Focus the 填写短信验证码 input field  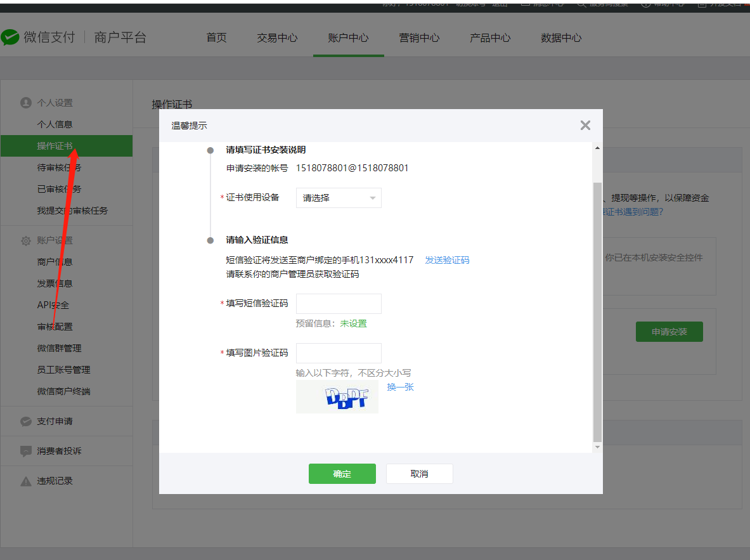click(339, 304)
